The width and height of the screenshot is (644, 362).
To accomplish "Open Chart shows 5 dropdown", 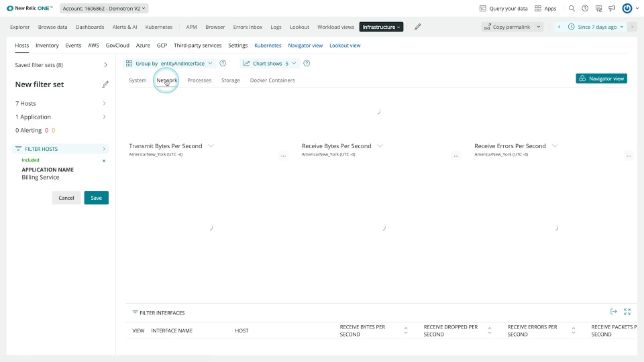I will [x=270, y=63].
